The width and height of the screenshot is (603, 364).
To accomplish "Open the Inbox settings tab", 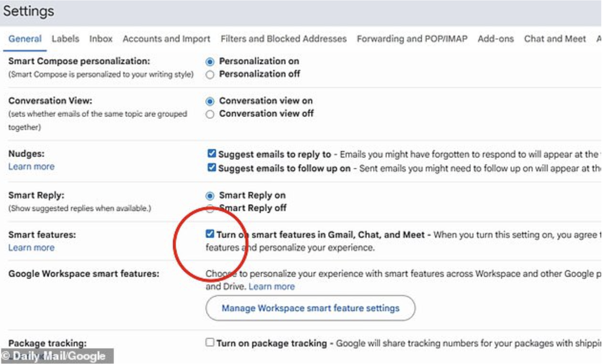I will tap(101, 39).
